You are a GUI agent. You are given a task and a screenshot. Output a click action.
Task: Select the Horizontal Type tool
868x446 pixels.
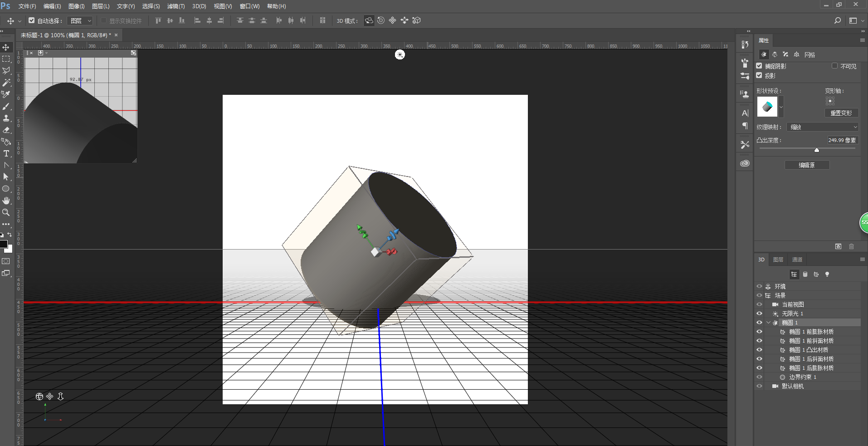coord(6,153)
